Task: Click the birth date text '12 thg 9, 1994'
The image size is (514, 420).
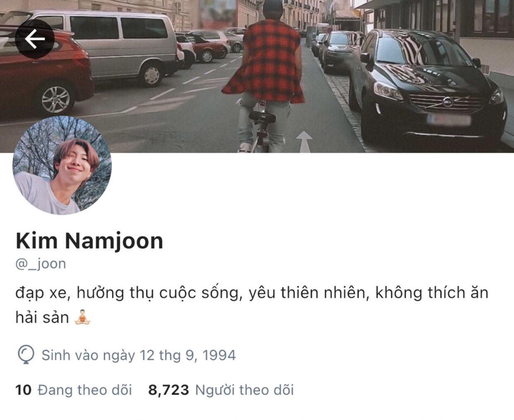Action: (188, 355)
